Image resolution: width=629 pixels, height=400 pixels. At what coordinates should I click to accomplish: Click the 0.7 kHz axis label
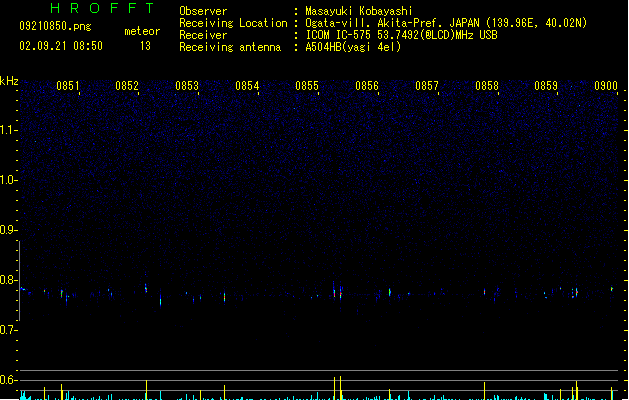point(8,330)
